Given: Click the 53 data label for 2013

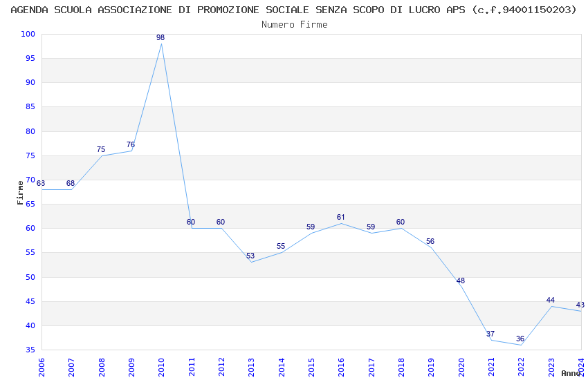Looking at the screenshot, I should pos(250,256).
